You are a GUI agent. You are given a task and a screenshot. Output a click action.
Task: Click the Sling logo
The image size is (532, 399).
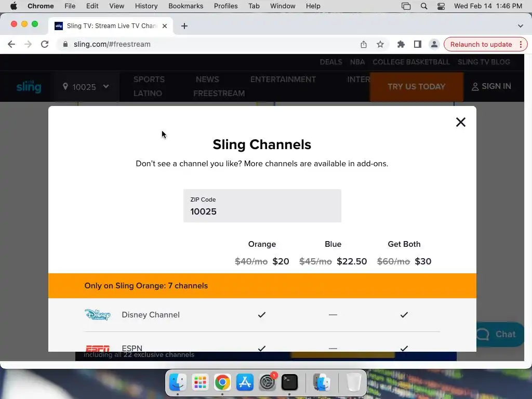click(x=29, y=87)
